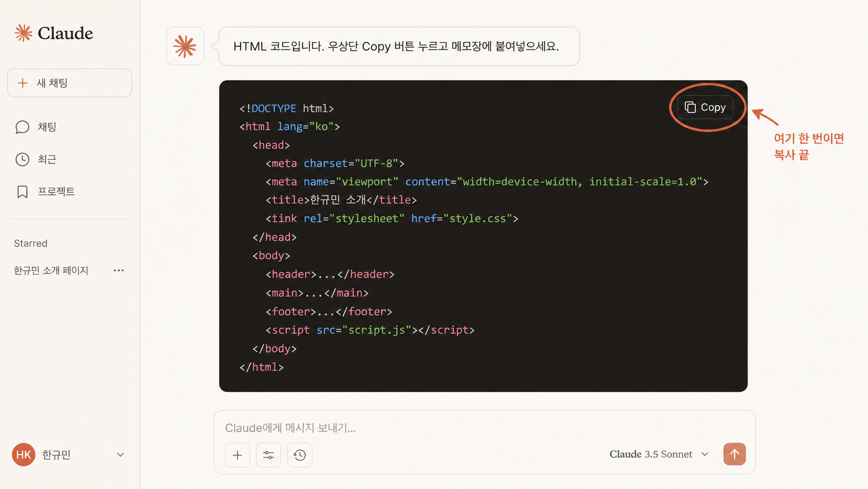Click the closing </body> code line
The image size is (868, 489).
[275, 348]
